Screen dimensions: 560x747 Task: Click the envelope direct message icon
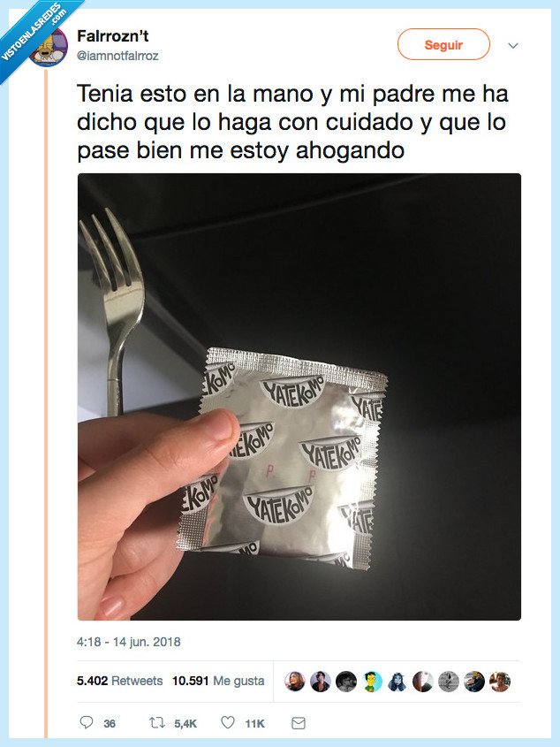pyautogui.click(x=298, y=723)
